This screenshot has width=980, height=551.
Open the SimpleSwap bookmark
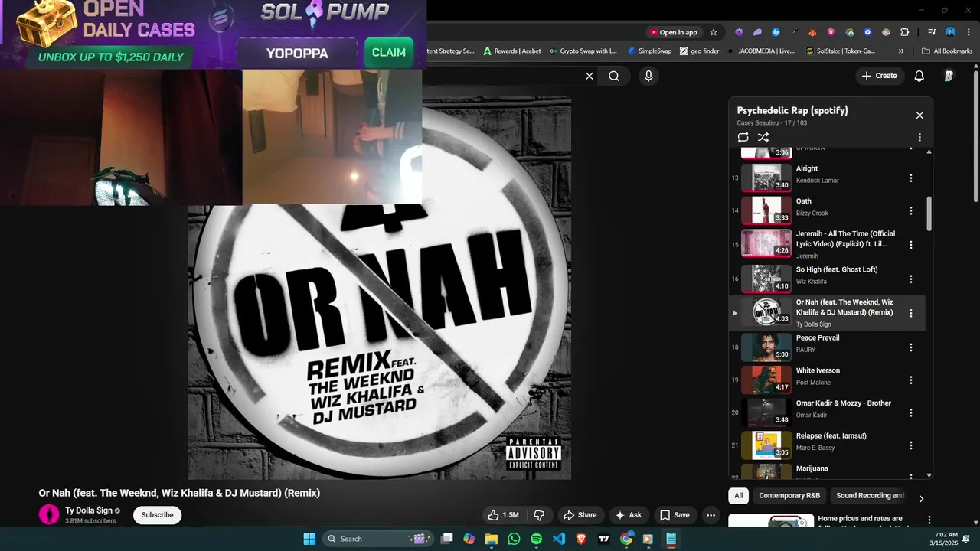click(x=649, y=51)
